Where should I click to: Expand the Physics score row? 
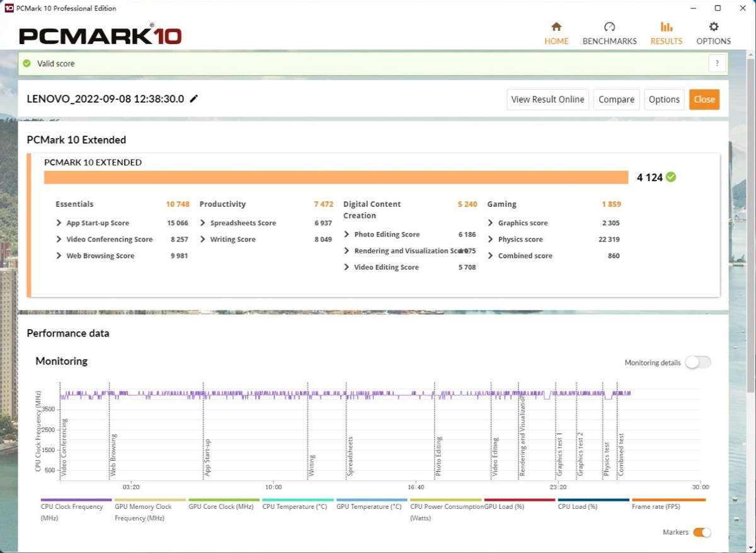click(x=491, y=240)
